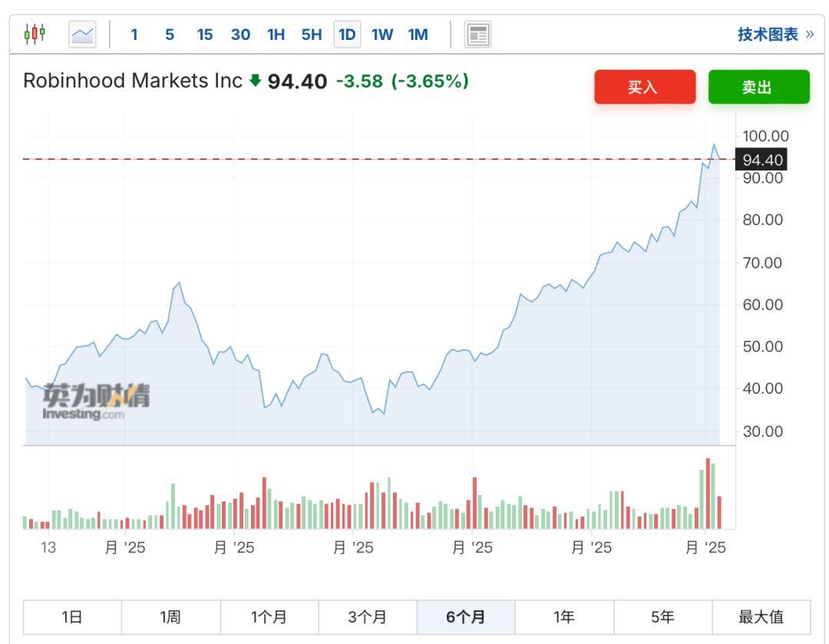This screenshot has width=829, height=644.
Task: Click the red 买入 button
Action: (645, 87)
